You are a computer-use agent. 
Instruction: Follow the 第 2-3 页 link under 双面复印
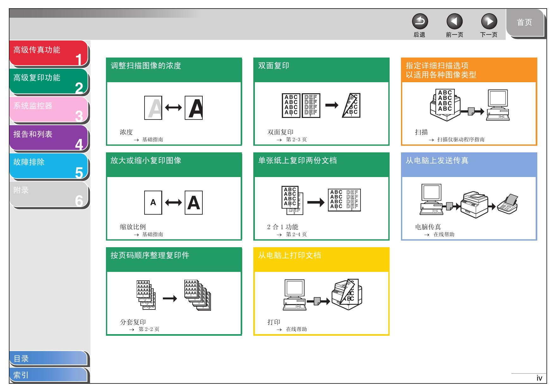click(x=296, y=139)
